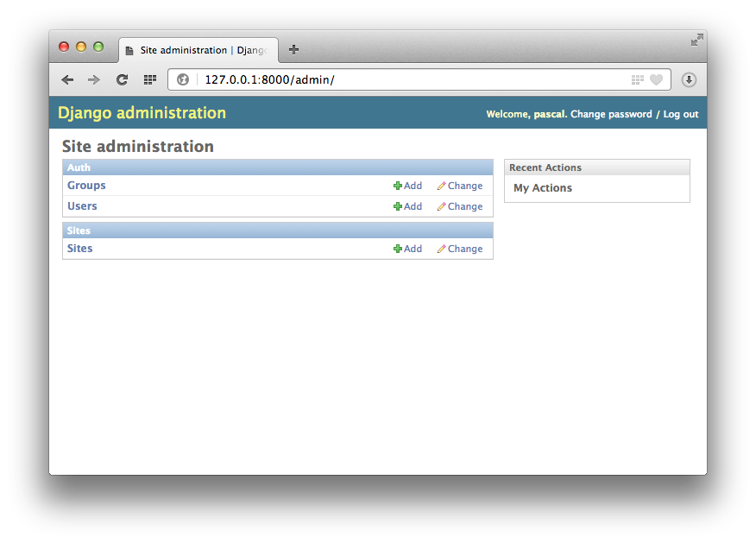
Task: Open the Groups model link
Action: click(86, 186)
